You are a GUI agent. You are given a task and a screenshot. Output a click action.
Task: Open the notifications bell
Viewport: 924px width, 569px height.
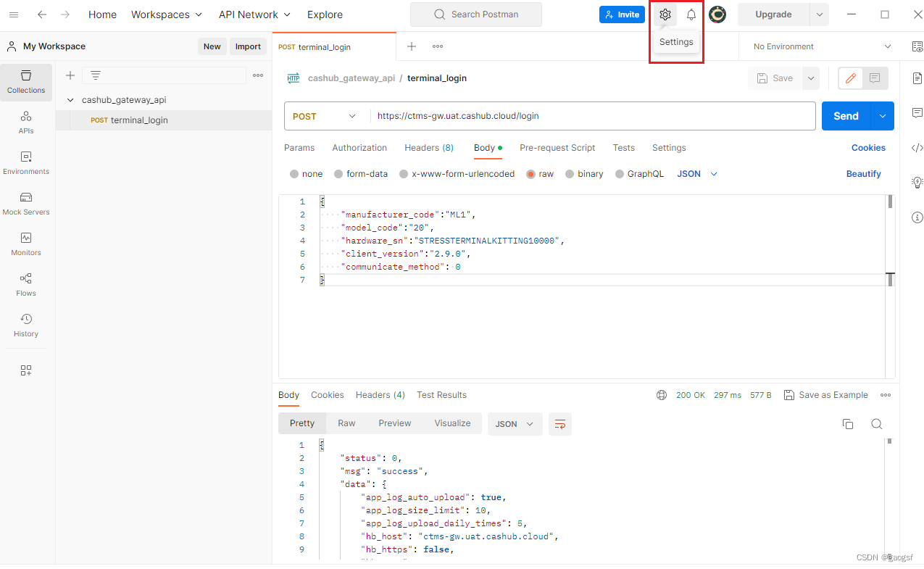tap(691, 14)
